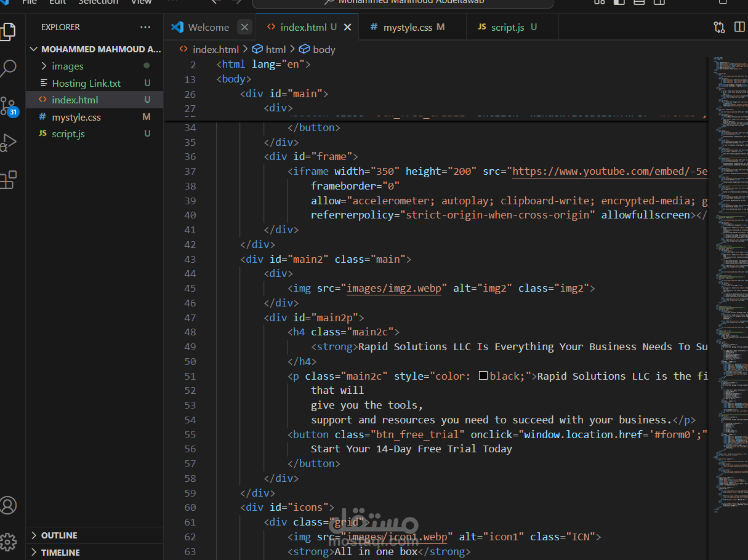Screen dimensions: 748x560
Task: Click the images/img2.webp link in code
Action: point(394,288)
